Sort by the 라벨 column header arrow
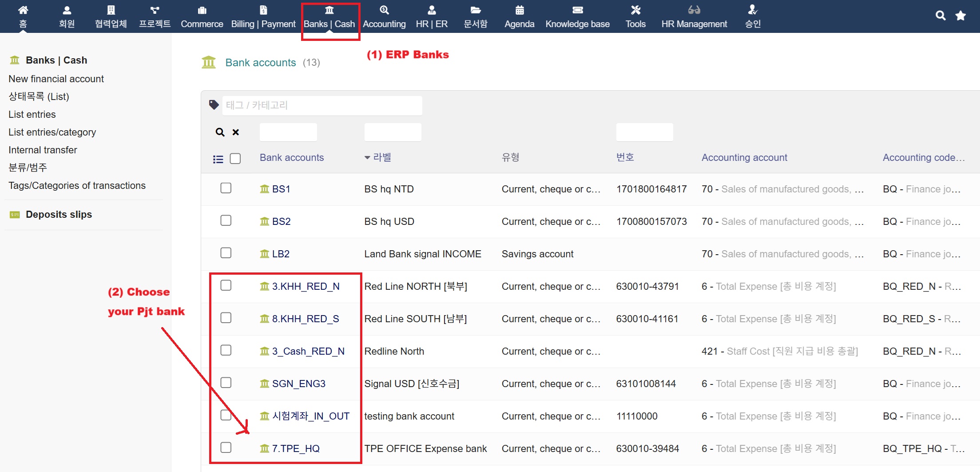The width and height of the screenshot is (980, 472). tap(367, 158)
